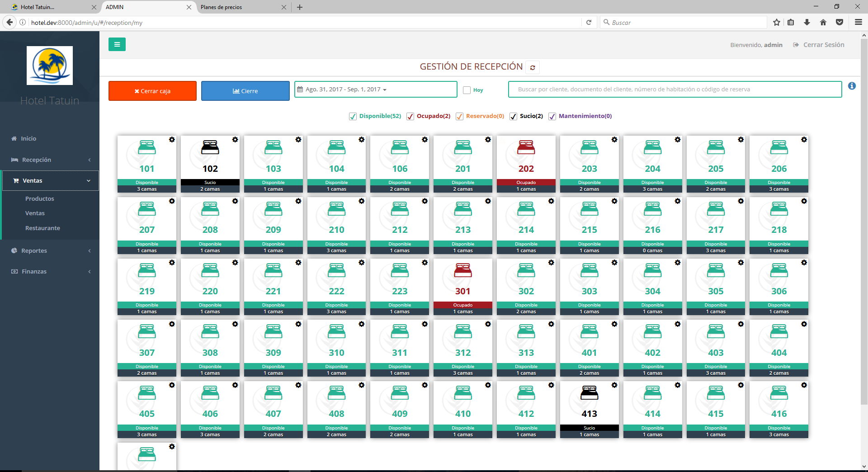Open the date range dropdown
Viewport: 868px width, 472px height.
375,90
